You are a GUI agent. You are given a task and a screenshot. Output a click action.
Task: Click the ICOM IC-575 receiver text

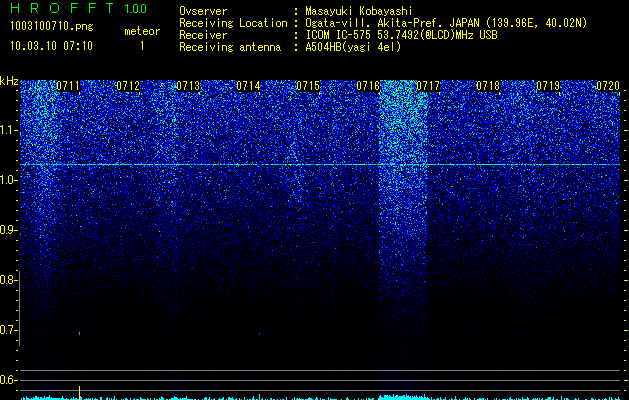point(401,35)
